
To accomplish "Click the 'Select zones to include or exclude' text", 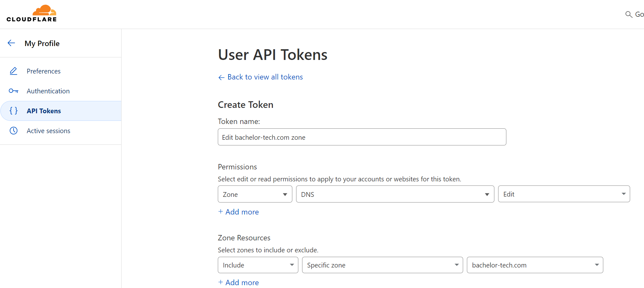I will point(268,250).
